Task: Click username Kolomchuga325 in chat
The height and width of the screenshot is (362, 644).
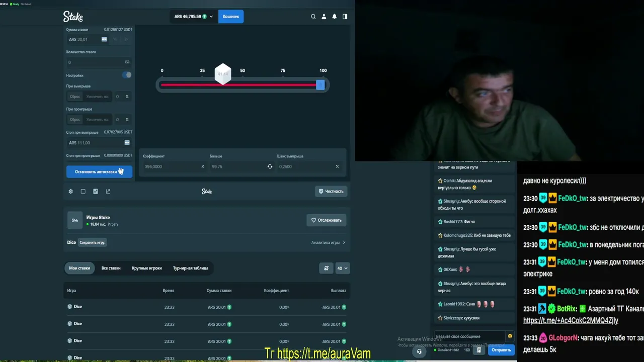Action: point(458,235)
